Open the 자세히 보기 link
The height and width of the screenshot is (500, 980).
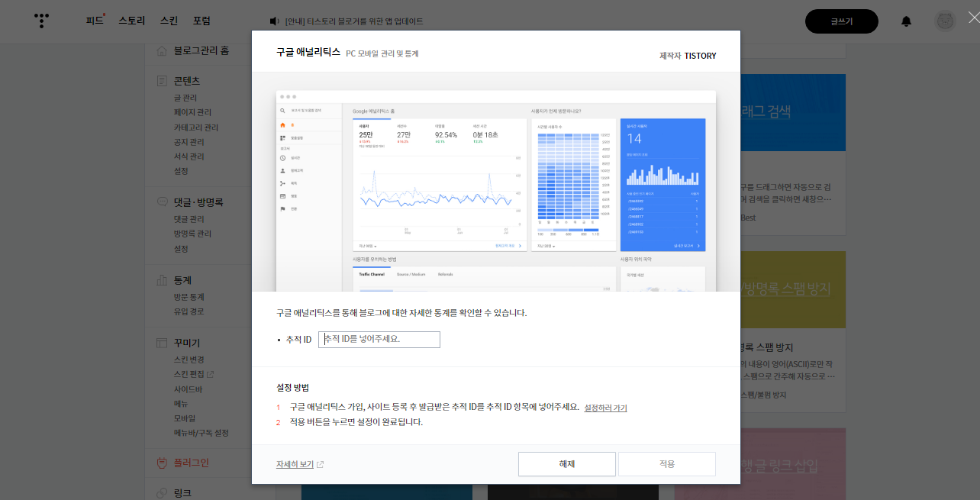coord(295,464)
